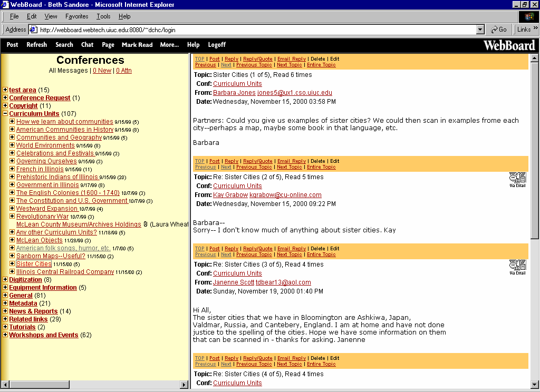Image resolution: width=540 pixels, height=392 pixels.
Task: Open the Favorites menu
Action: 76,17
